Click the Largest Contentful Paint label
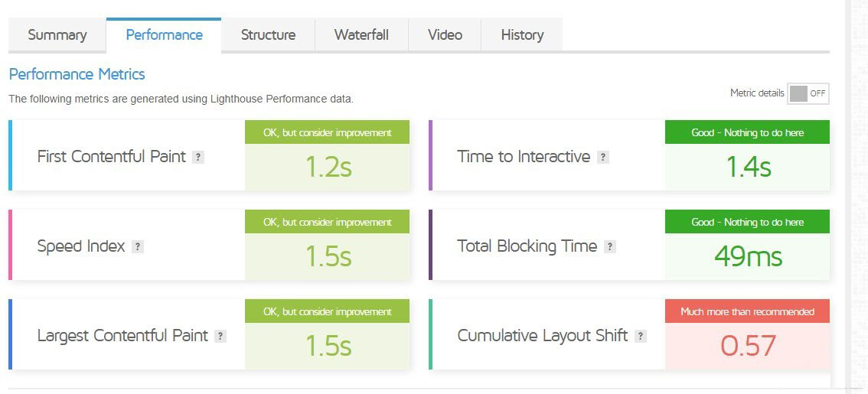The image size is (868, 394). (122, 336)
